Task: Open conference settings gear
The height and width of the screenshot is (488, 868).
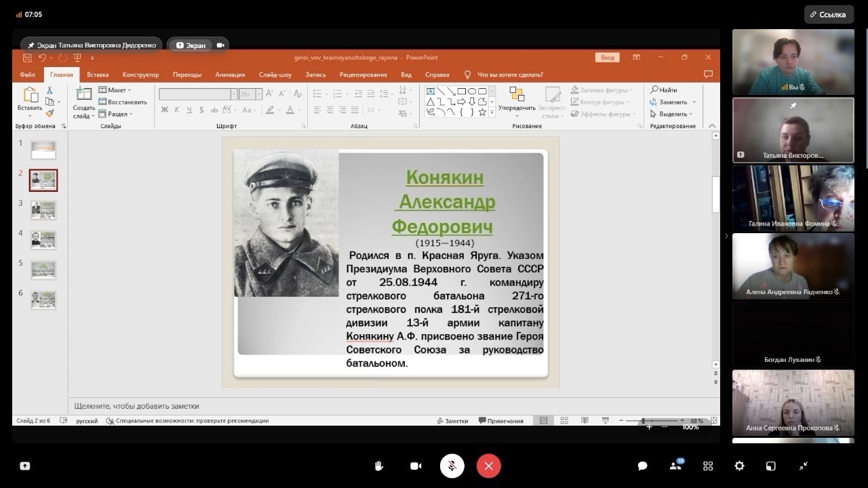Action: coord(740,466)
